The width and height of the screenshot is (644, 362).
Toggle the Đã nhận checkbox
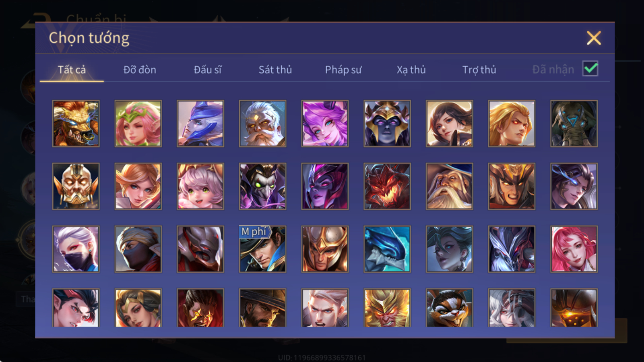pyautogui.click(x=590, y=69)
